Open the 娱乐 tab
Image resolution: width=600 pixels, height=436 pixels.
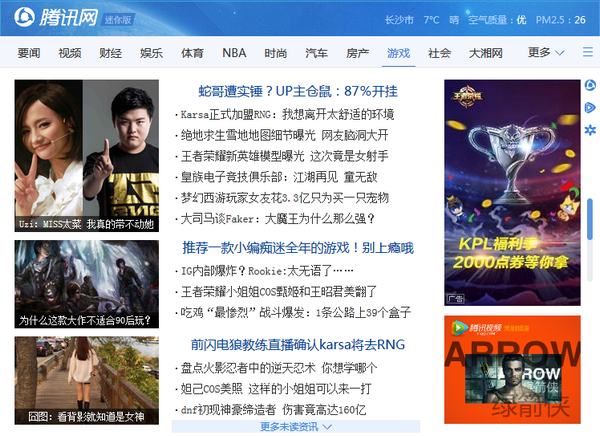point(152,53)
